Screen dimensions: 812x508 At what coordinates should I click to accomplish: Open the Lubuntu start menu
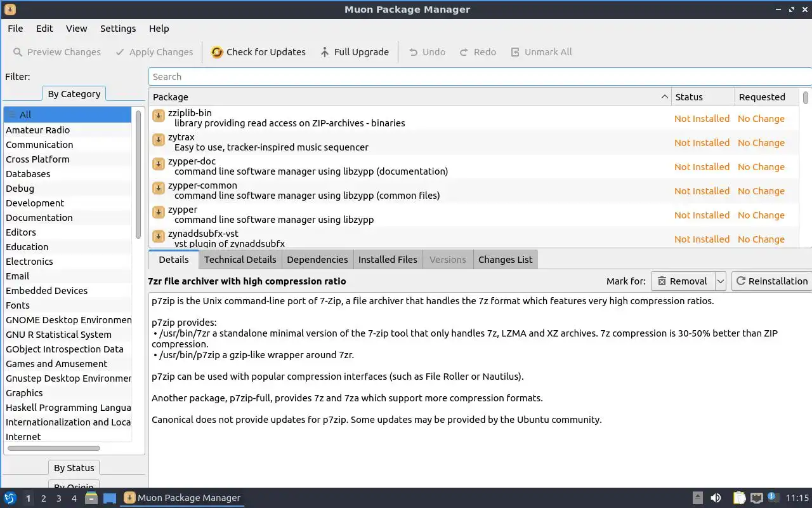(x=10, y=498)
